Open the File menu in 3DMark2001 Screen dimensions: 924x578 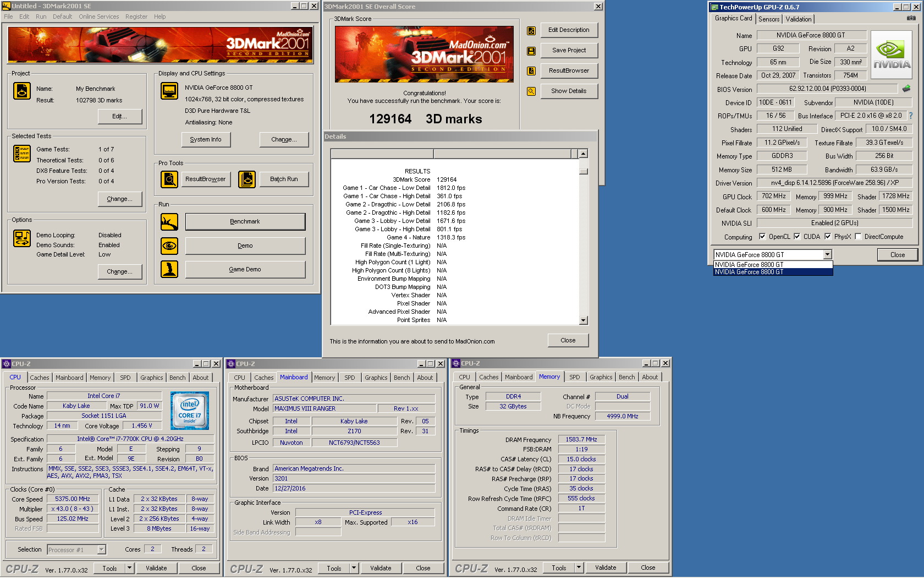[x=8, y=17]
